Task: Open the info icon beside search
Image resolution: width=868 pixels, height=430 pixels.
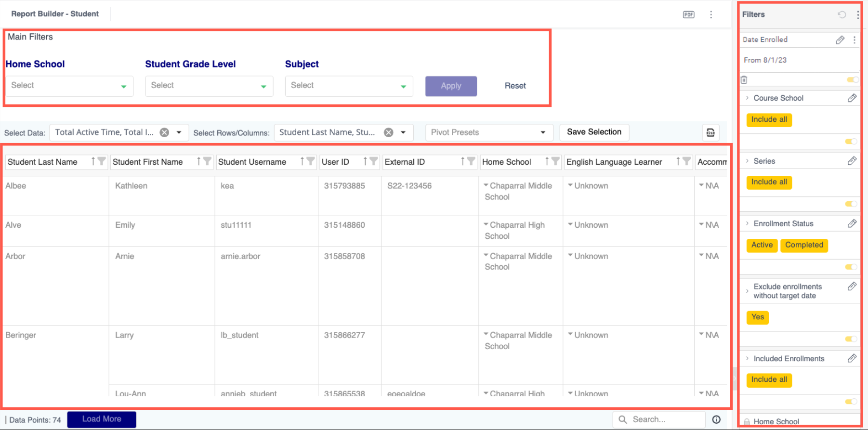Action: [x=716, y=419]
